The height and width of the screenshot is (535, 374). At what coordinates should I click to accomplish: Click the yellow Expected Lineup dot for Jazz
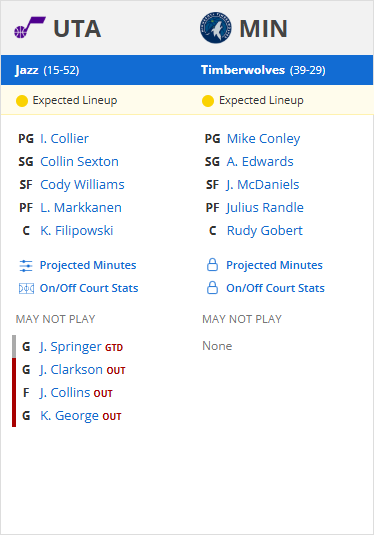[22, 101]
